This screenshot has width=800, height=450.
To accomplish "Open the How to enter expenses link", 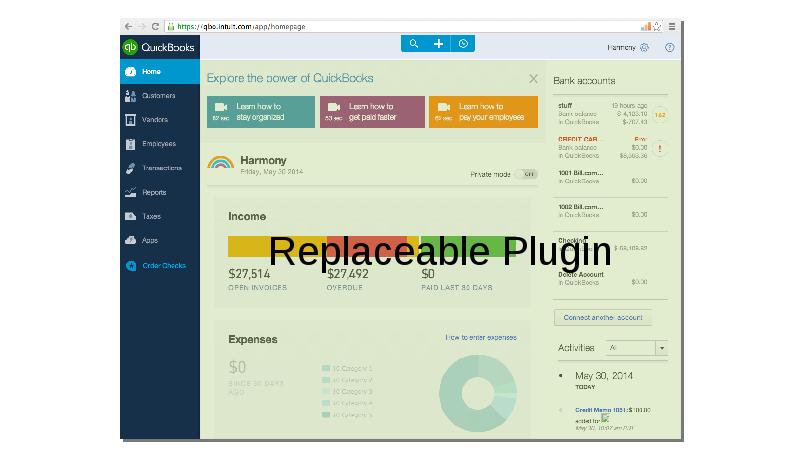I will (x=481, y=338).
